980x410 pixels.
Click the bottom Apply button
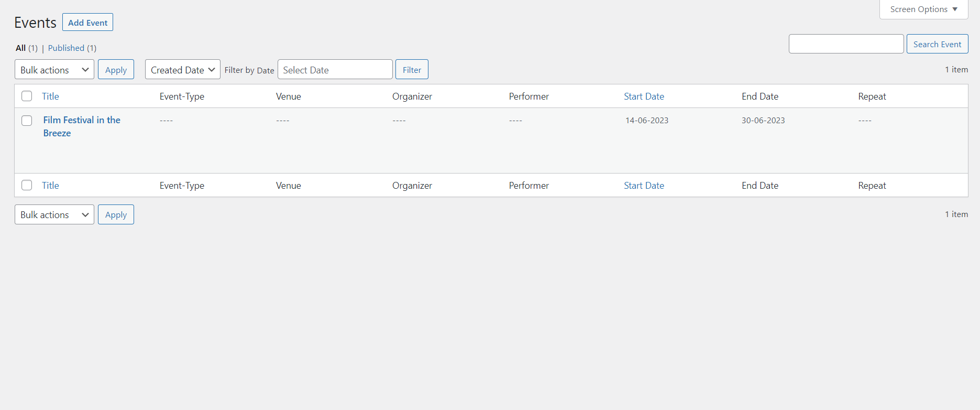click(x=116, y=214)
